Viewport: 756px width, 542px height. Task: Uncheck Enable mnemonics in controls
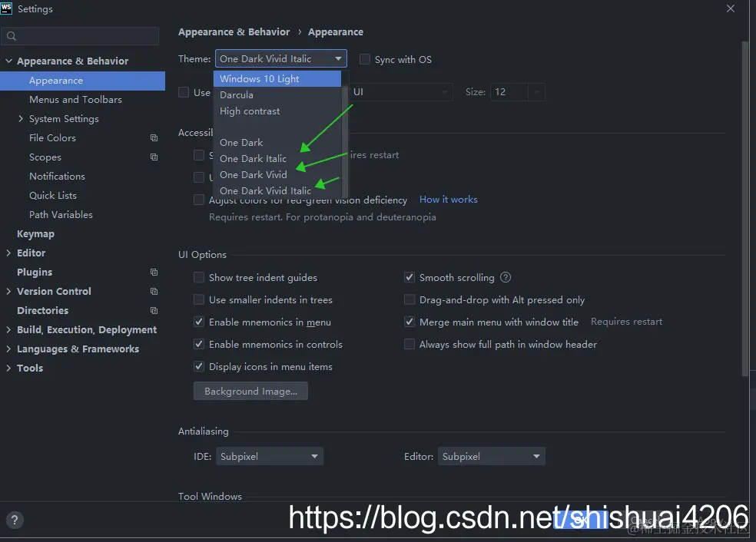[x=199, y=344]
